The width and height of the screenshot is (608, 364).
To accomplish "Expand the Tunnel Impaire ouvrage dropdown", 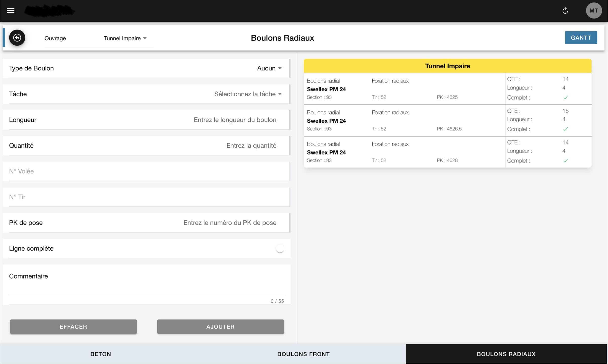I will (125, 38).
